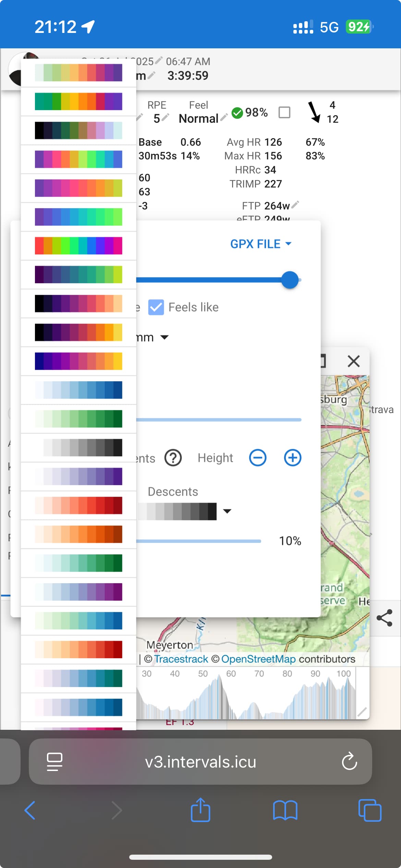Select the rainbow red-to-pink color palette

coord(78,246)
